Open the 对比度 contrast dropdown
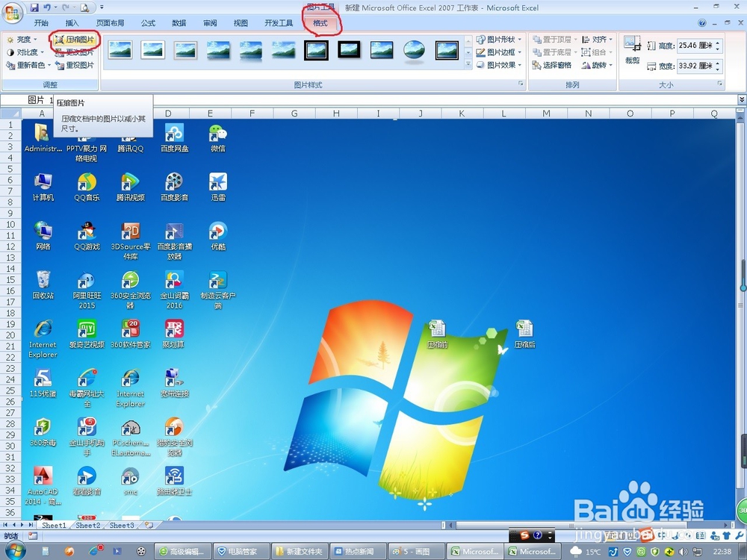 [x=25, y=52]
